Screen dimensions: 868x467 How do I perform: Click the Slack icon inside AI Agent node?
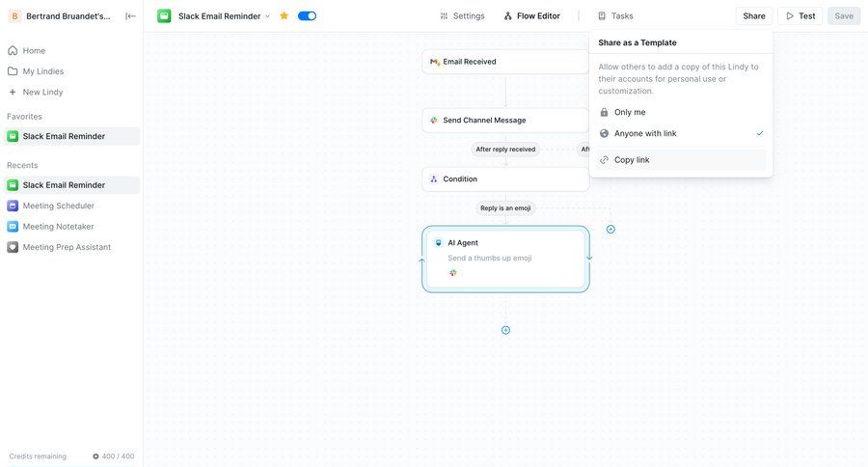[453, 272]
